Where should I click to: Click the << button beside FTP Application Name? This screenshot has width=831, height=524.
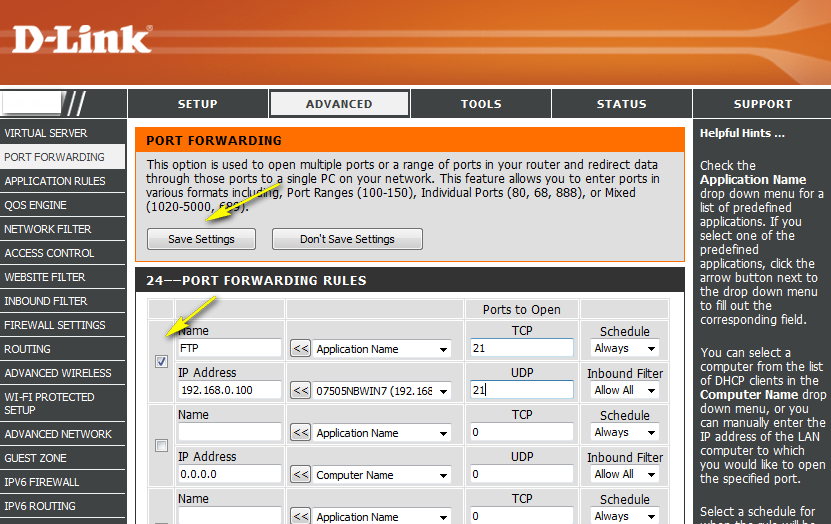point(300,349)
